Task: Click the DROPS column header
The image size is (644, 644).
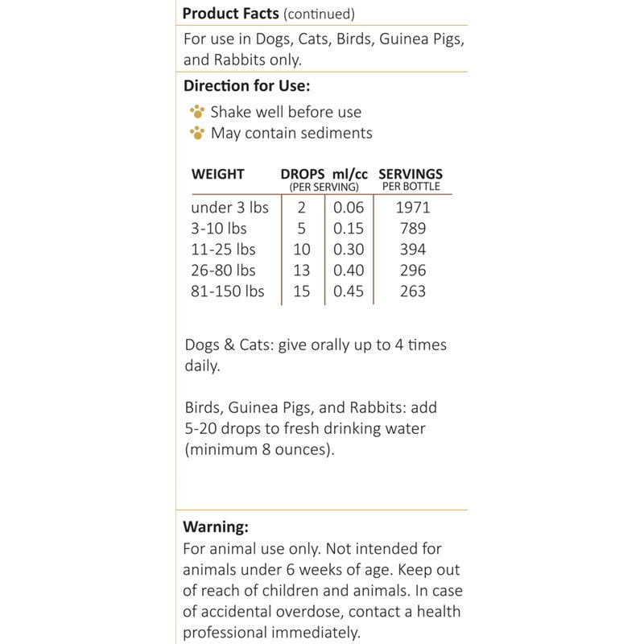Action: (302, 174)
